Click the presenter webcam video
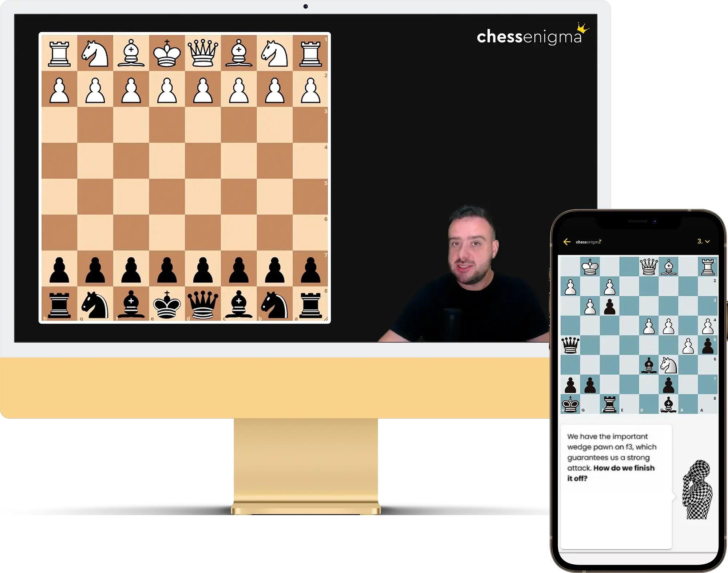The image size is (728, 573). 462,274
